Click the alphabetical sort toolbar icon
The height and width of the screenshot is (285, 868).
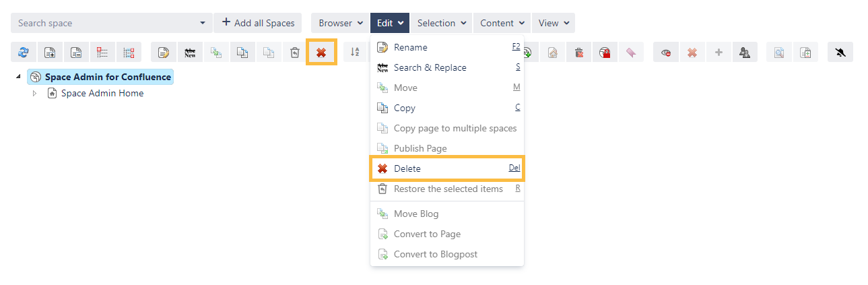(356, 53)
